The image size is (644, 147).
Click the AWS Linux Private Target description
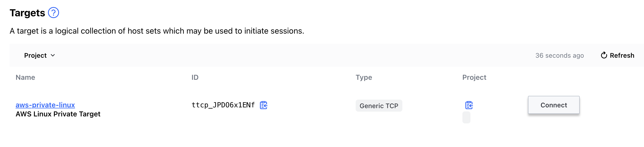58,114
